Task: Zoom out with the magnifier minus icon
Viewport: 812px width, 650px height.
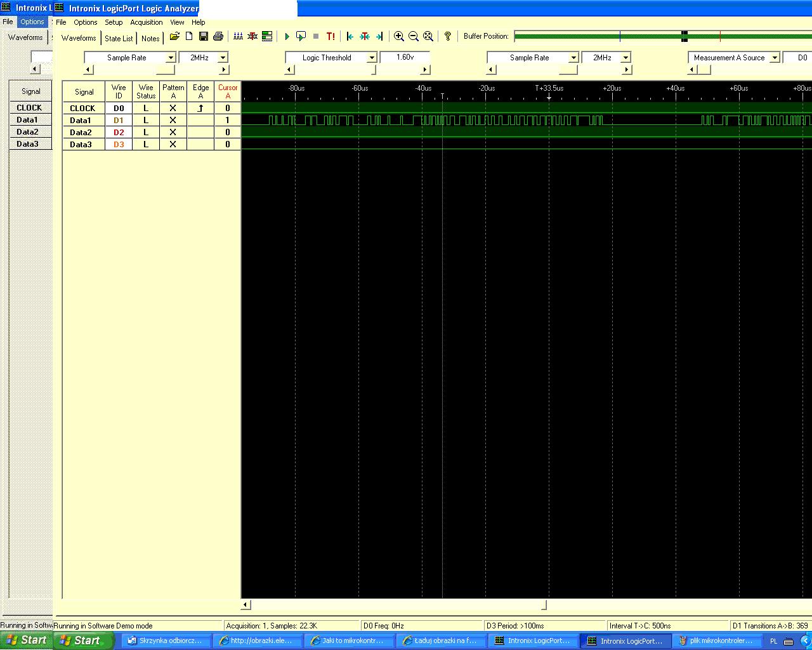Action: [x=414, y=37]
